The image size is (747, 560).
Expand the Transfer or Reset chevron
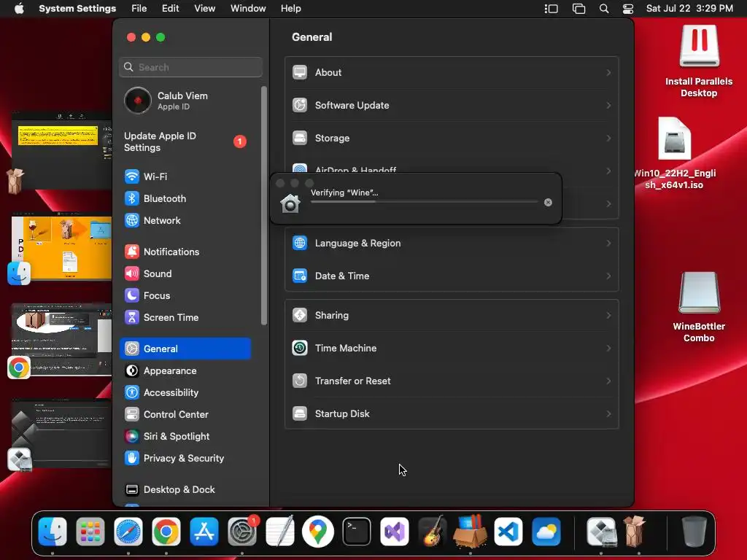point(608,381)
